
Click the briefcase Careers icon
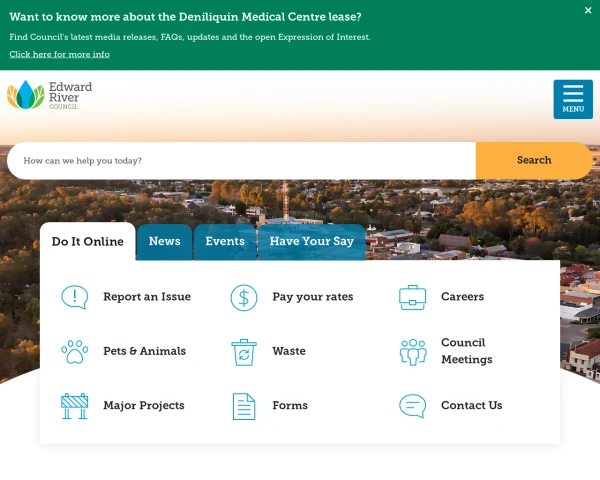tap(412, 297)
